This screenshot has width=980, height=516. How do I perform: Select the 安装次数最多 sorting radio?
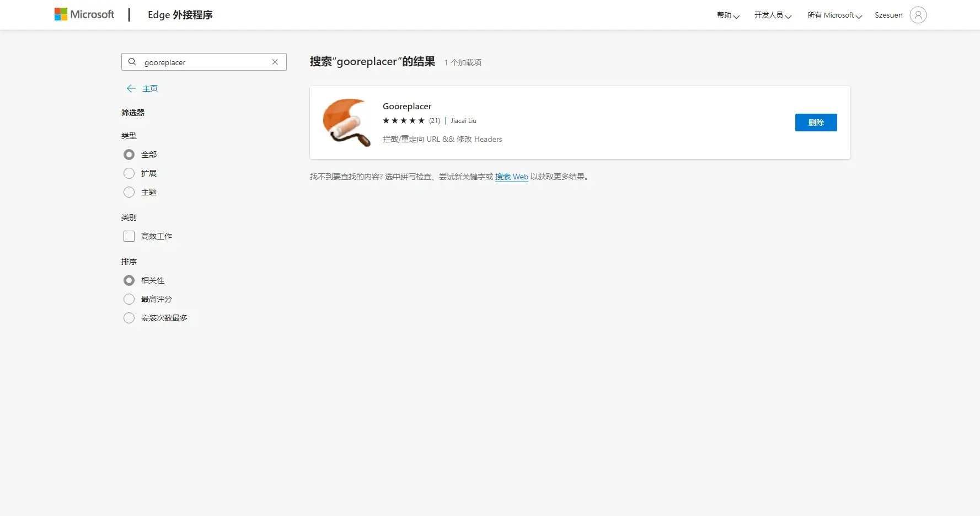128,318
